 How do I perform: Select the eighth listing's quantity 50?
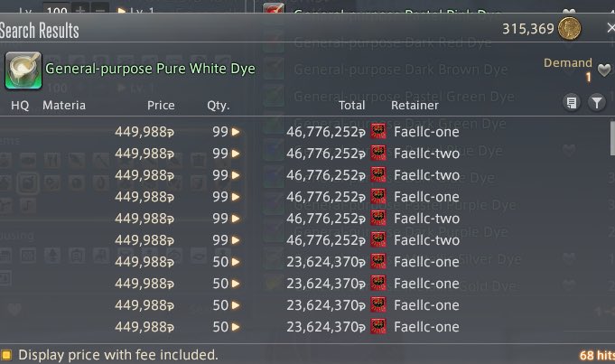click(220, 284)
